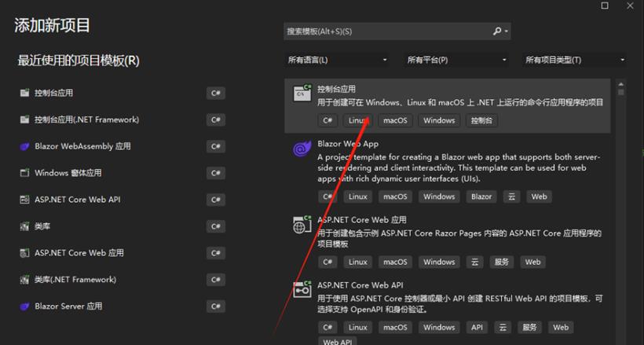Click macOS tag on 控制台应用 template
Image resolution: width=644 pixels, height=345 pixels.
click(x=395, y=120)
